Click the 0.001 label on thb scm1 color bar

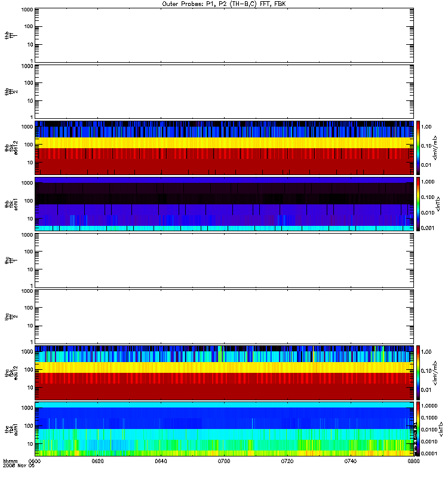point(428,228)
